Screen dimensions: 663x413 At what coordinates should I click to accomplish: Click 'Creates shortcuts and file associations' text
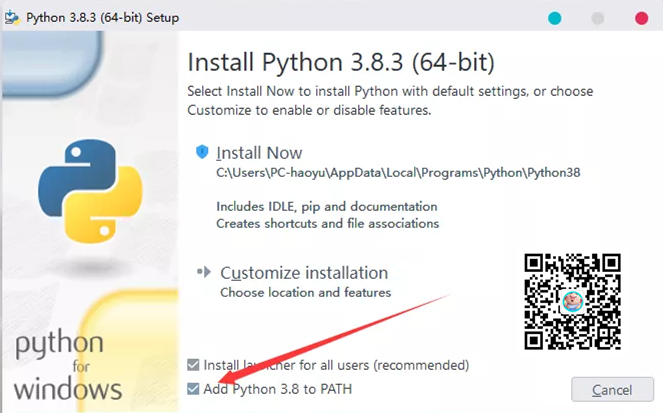click(327, 224)
